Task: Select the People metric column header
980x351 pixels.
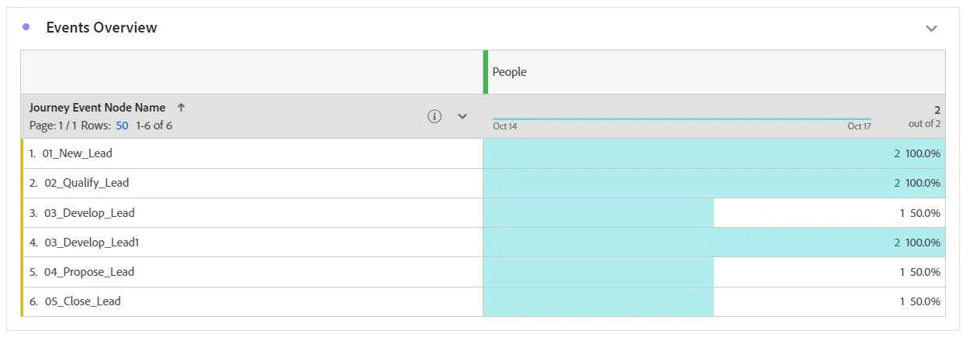Action: tap(714, 72)
